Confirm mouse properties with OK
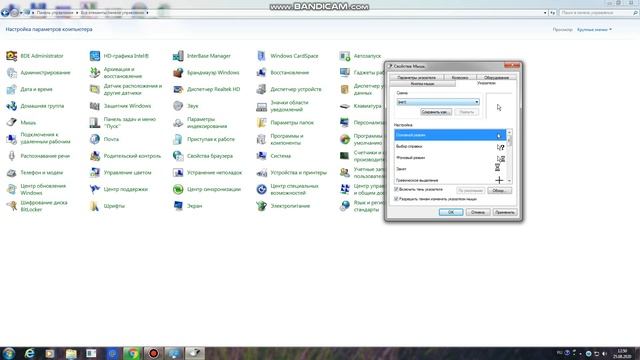The height and width of the screenshot is (360, 640). [451, 212]
